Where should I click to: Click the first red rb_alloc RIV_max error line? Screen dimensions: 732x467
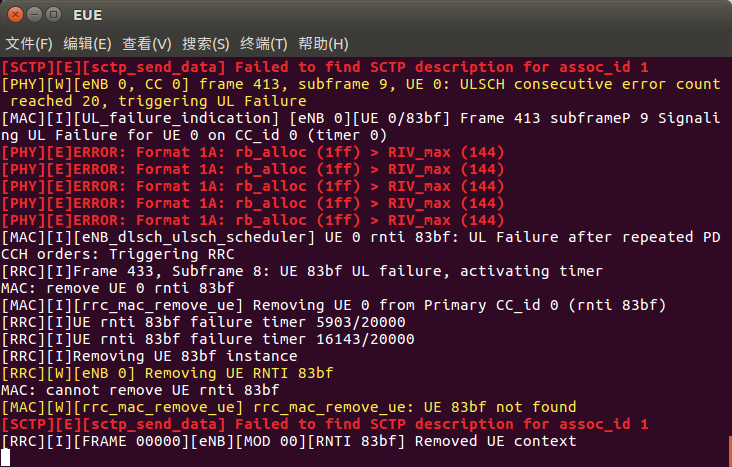click(x=253, y=152)
